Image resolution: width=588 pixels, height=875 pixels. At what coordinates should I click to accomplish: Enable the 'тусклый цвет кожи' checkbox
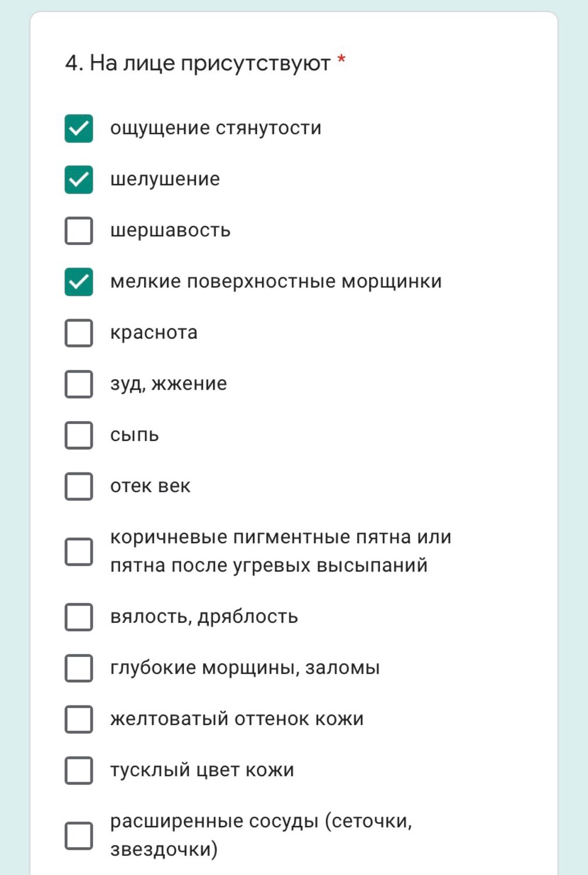click(x=79, y=771)
